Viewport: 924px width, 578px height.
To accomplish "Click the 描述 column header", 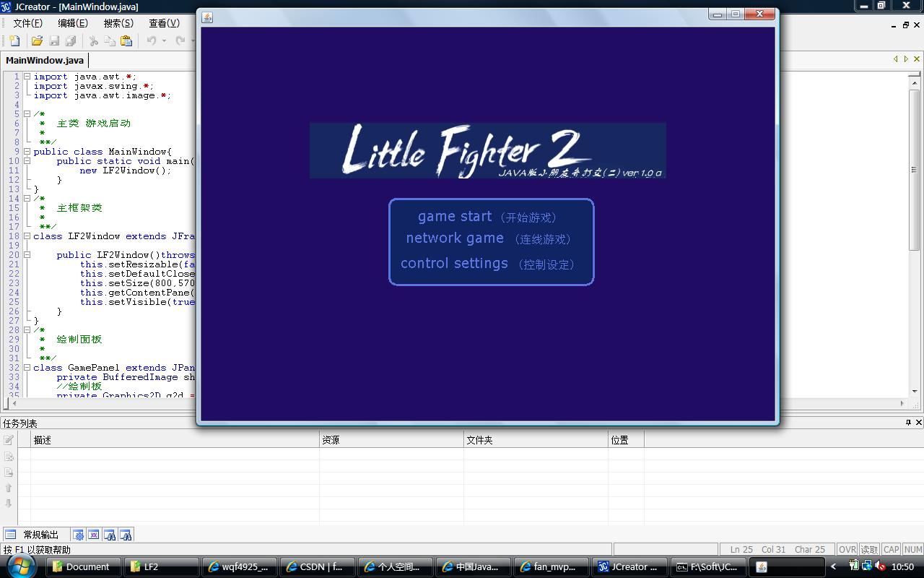I will tap(175, 440).
